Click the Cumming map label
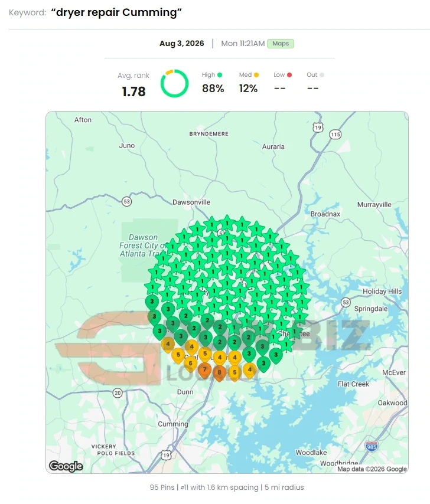This screenshot has height=504, width=430. click(x=172, y=424)
